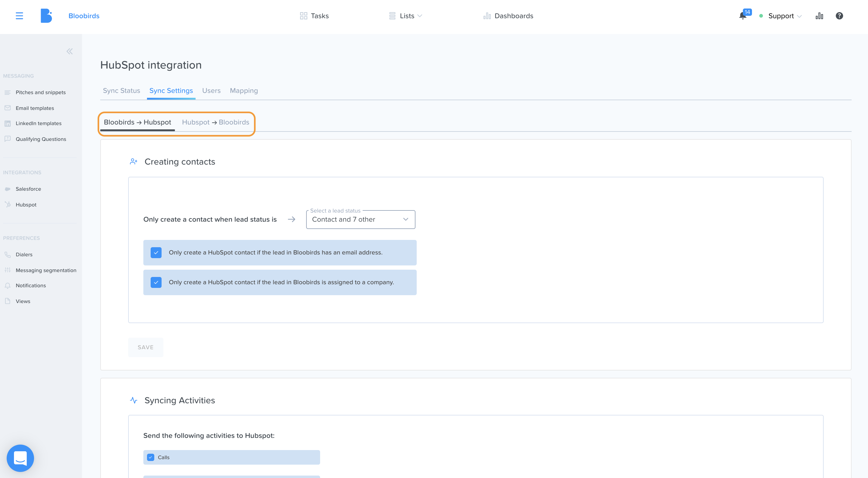Open Email templates
Image resolution: width=868 pixels, height=478 pixels.
pyautogui.click(x=35, y=108)
